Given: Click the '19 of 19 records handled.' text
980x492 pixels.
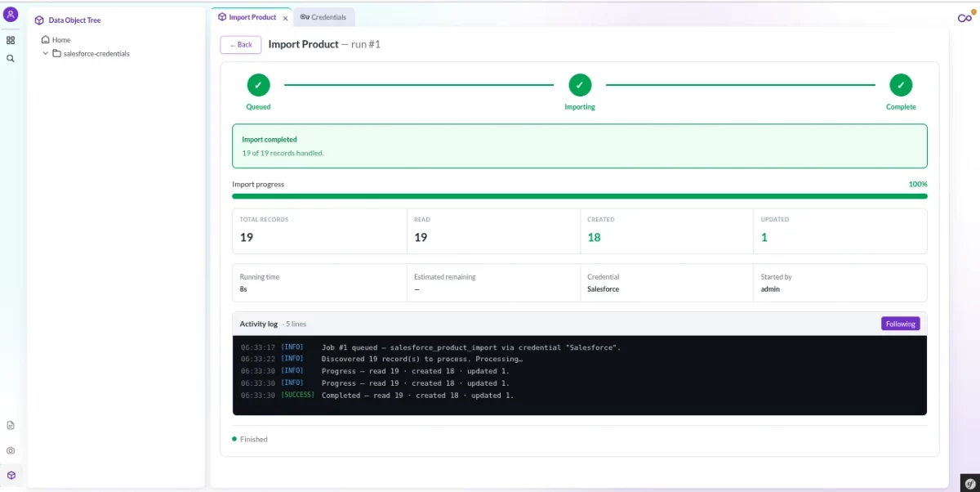Looking at the screenshot, I should [x=283, y=153].
